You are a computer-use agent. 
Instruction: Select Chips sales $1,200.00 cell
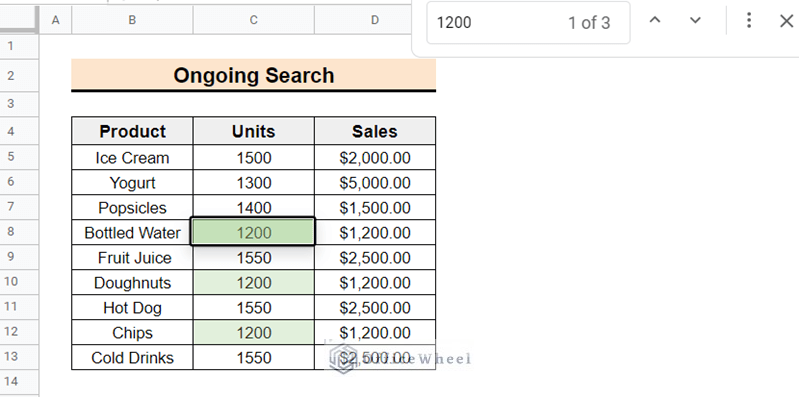(375, 332)
